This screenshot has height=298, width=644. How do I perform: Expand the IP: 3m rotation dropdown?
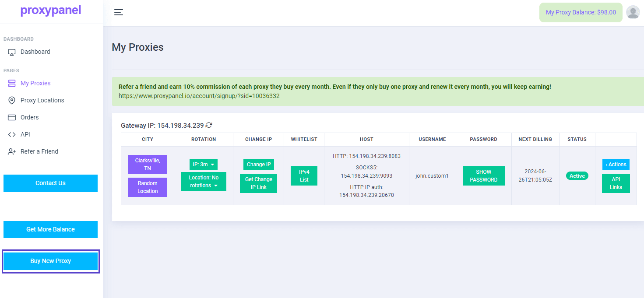point(203,165)
